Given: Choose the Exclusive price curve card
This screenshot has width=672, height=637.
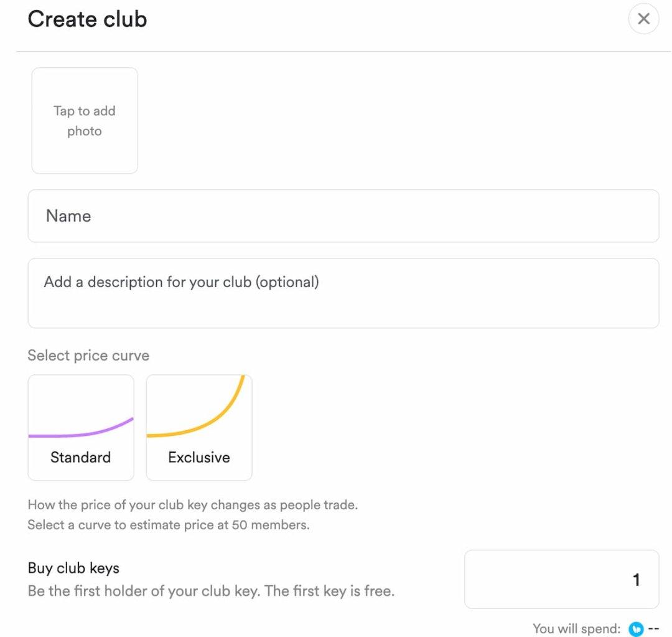Looking at the screenshot, I should coord(199,428).
